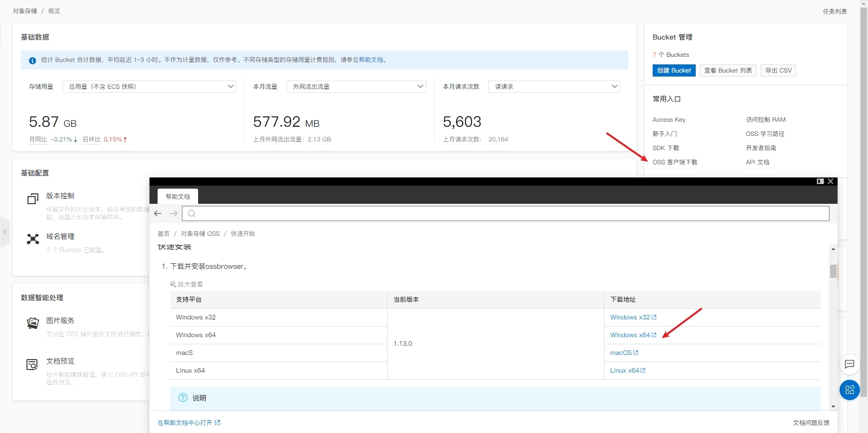Click 在帮助文档中心打开 link
The image size is (868, 433).
coord(185,422)
